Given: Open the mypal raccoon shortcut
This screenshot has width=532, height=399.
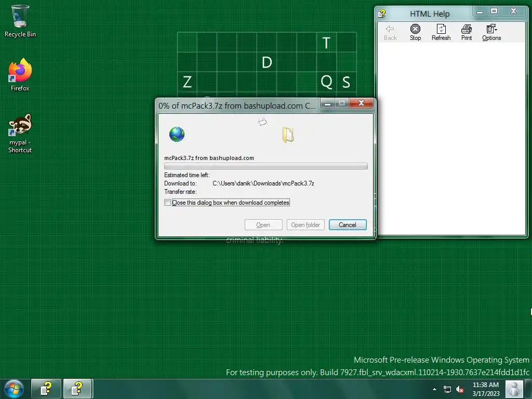Looking at the screenshot, I should click(20, 133).
